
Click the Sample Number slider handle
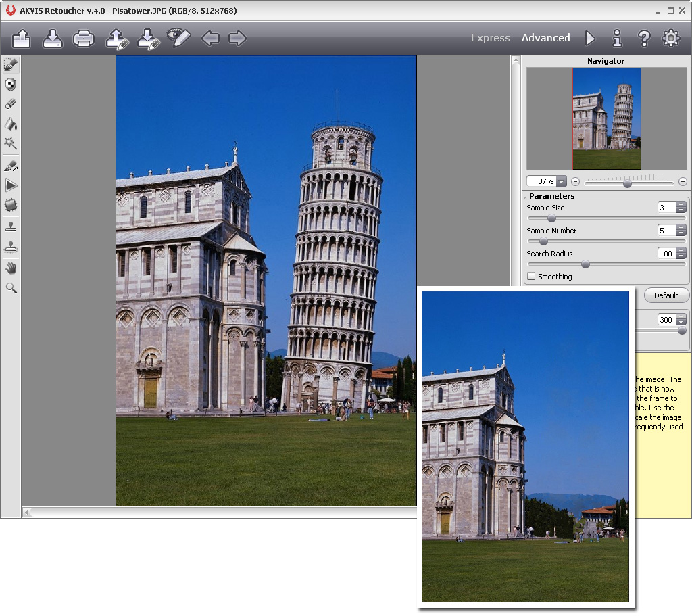[543, 241]
